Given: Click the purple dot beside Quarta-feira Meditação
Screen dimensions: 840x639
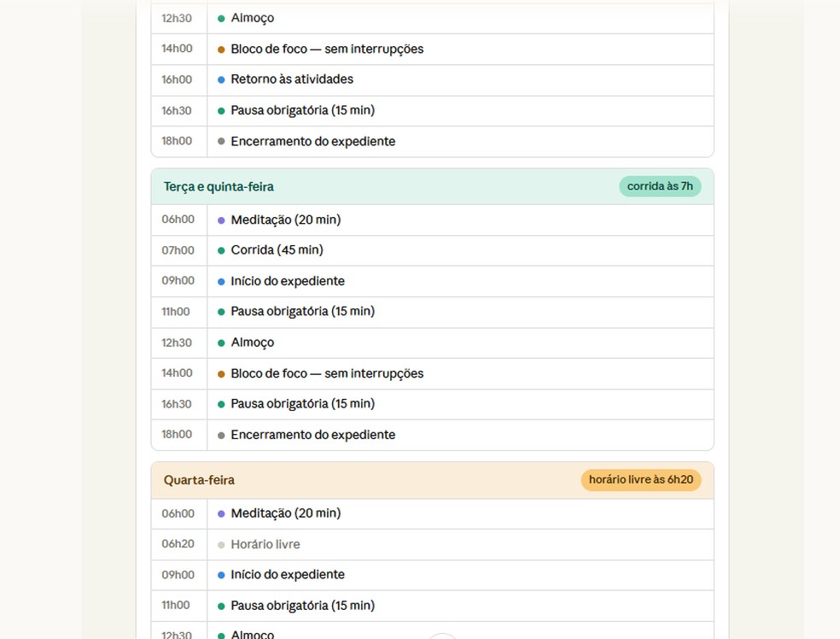Looking at the screenshot, I should 221,513.
